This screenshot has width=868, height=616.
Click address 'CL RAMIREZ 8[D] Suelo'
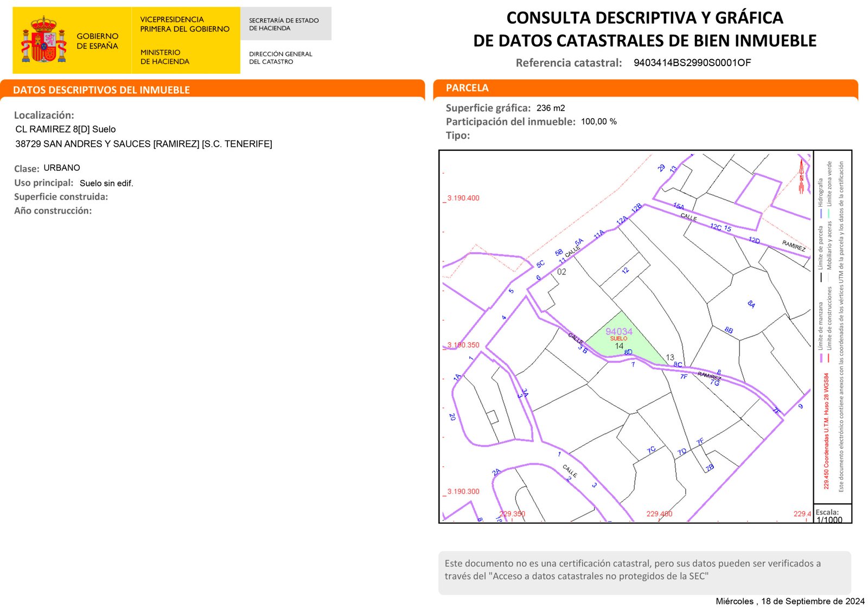66,129
